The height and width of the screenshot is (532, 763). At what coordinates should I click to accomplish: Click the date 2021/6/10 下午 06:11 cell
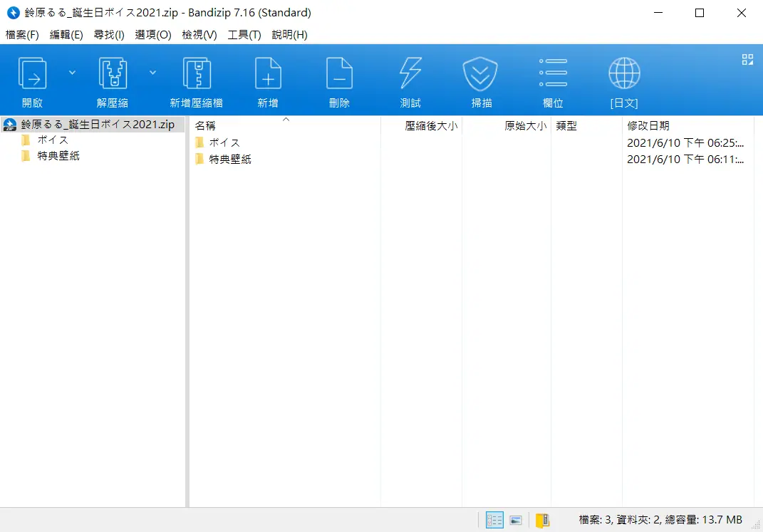685,159
